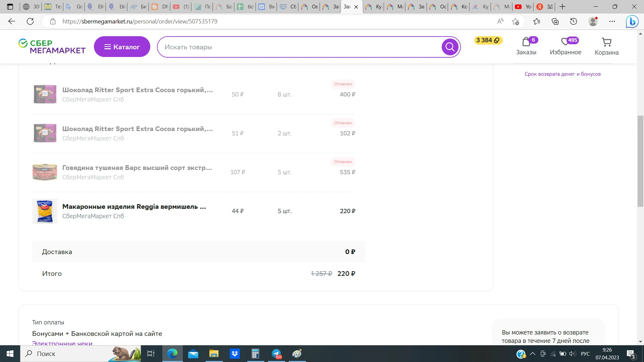This screenshot has width=644, height=362.
Task: Switch to the DN tab
Action: (x=160, y=7)
